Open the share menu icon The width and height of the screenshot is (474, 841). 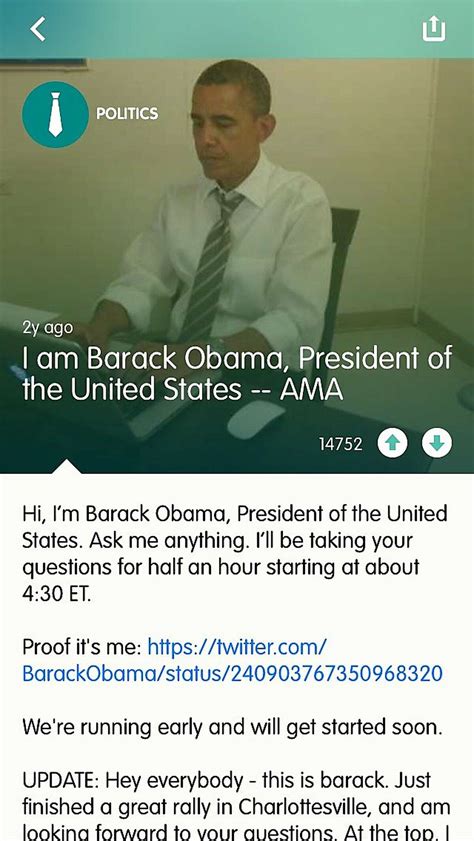[434, 28]
